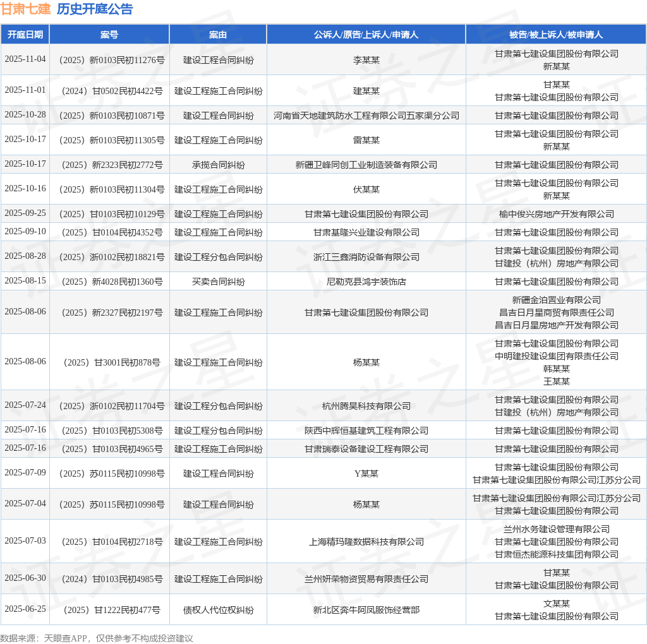Click plaintiff 尼勒克县鸿宇装饰店

(366, 282)
